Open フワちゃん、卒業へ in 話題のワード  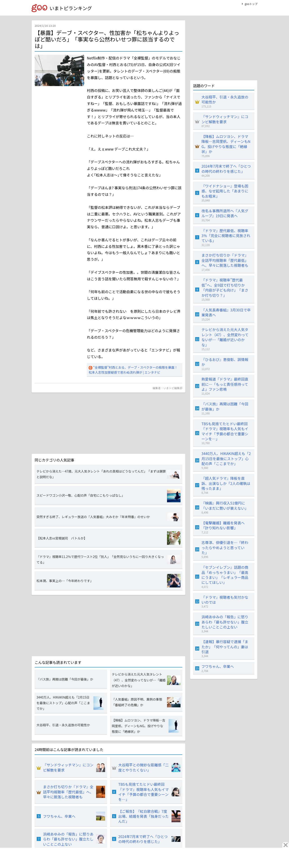point(217,667)
